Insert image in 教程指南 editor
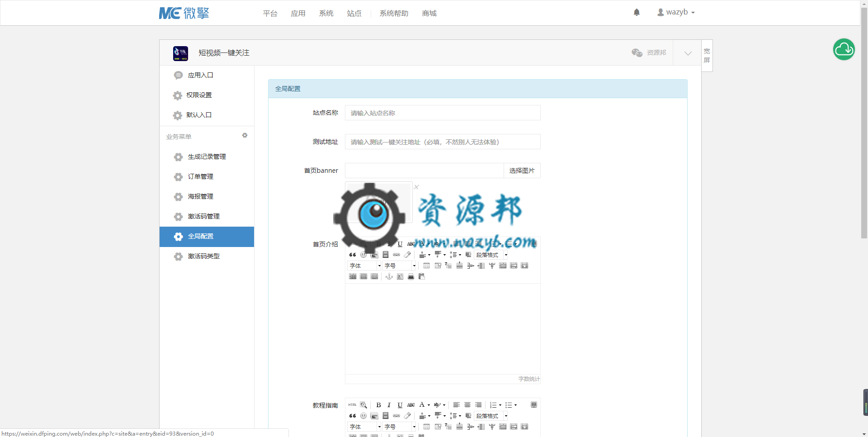 pos(374,416)
